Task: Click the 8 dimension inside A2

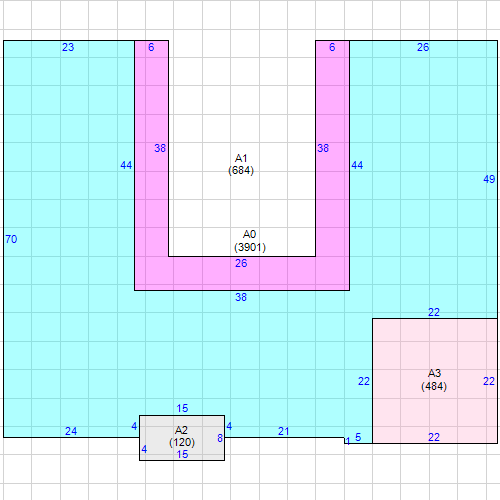Action: 220,438
